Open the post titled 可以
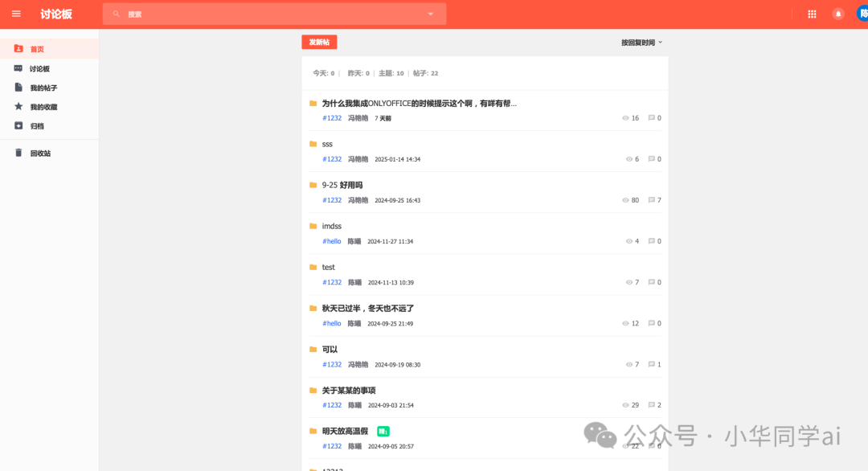The width and height of the screenshot is (868, 471). click(x=330, y=350)
